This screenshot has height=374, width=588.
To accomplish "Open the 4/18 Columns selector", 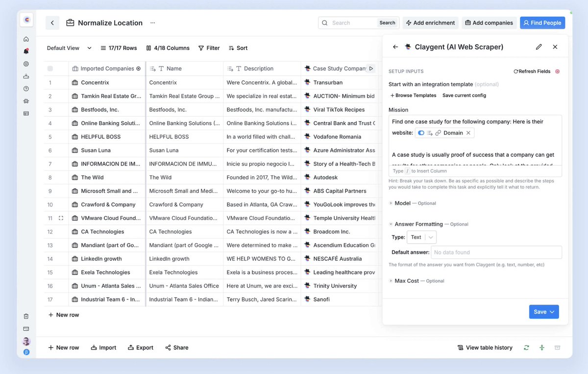I will coord(168,48).
